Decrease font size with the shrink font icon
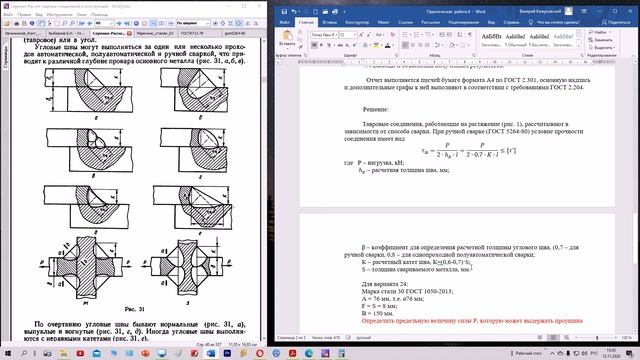The image size is (640, 360). click(x=368, y=35)
